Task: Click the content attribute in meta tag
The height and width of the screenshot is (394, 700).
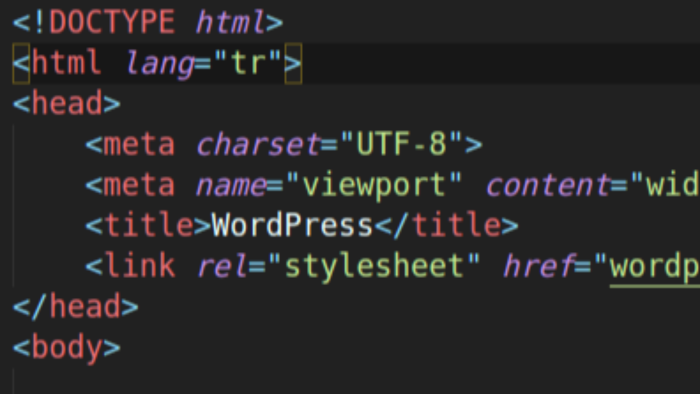Action: click(548, 185)
